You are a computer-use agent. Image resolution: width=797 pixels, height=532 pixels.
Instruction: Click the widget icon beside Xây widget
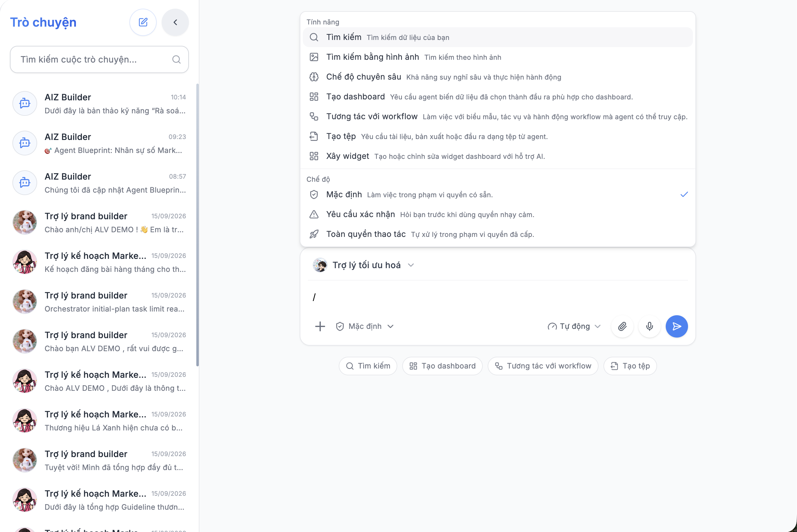[314, 156]
